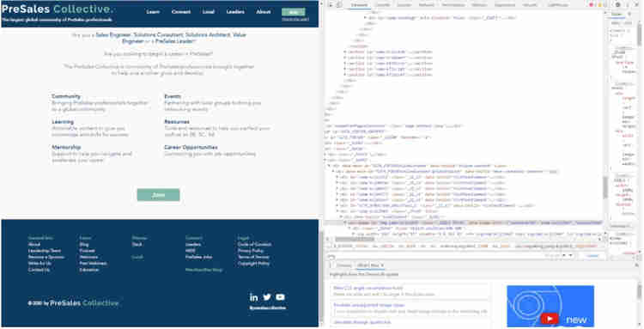The image size is (644, 329).
Task: Open the Memory tab
Action: click(x=479, y=5)
